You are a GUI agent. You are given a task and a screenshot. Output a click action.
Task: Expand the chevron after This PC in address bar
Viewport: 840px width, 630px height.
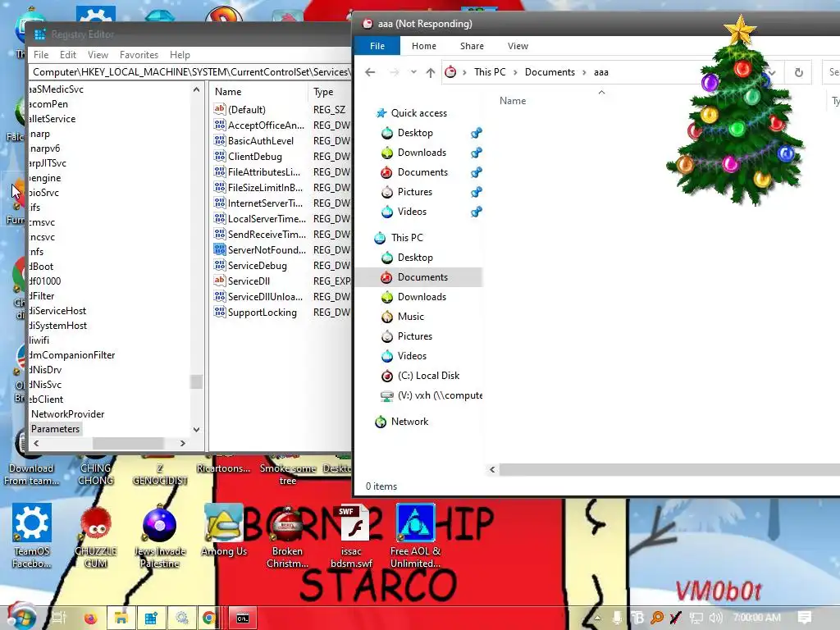(x=515, y=72)
